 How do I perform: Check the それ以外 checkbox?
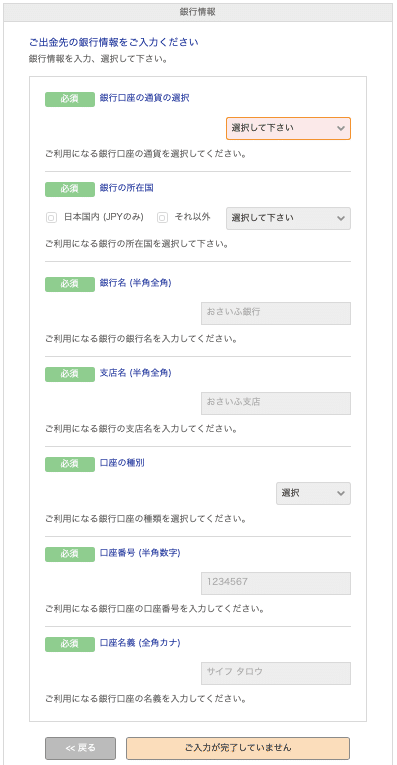[162, 218]
